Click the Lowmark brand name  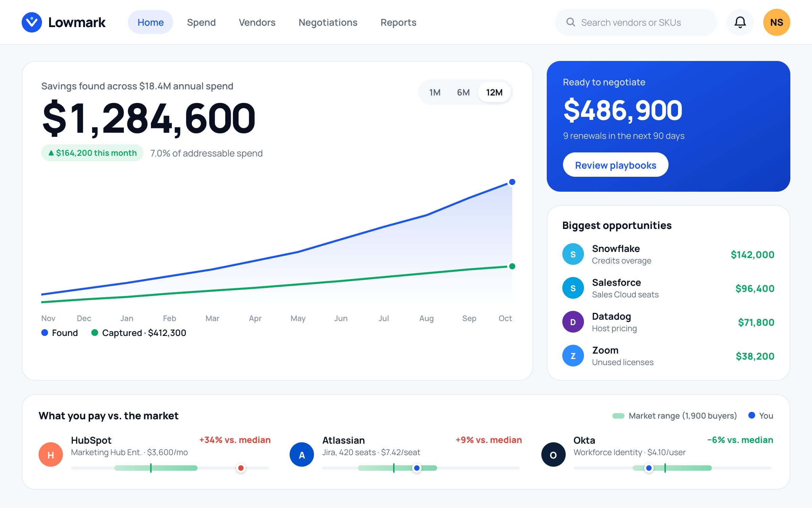pos(77,22)
